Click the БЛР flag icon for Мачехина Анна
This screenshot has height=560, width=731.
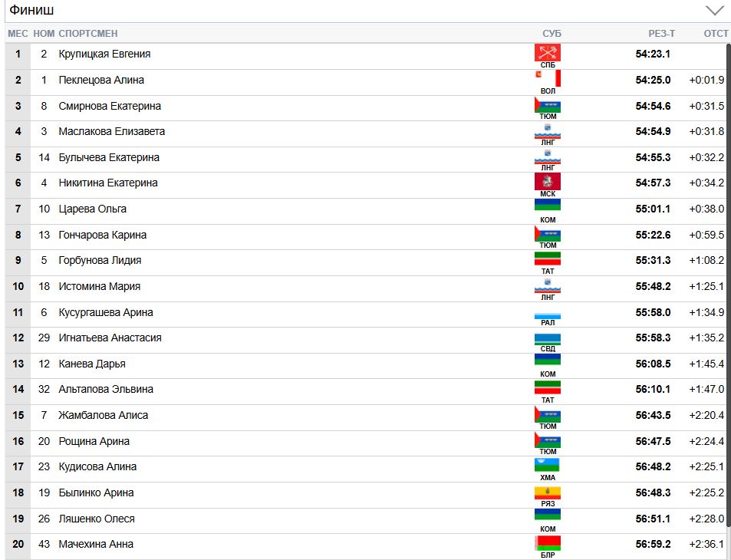pyautogui.click(x=548, y=543)
